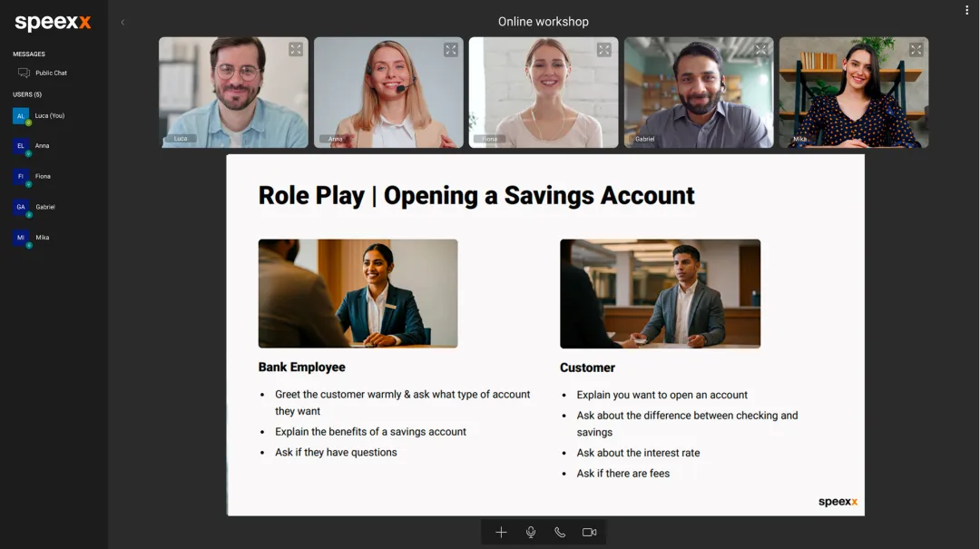The width and height of the screenshot is (980, 549).
Task: Click the MESSAGES section header
Action: tap(29, 54)
